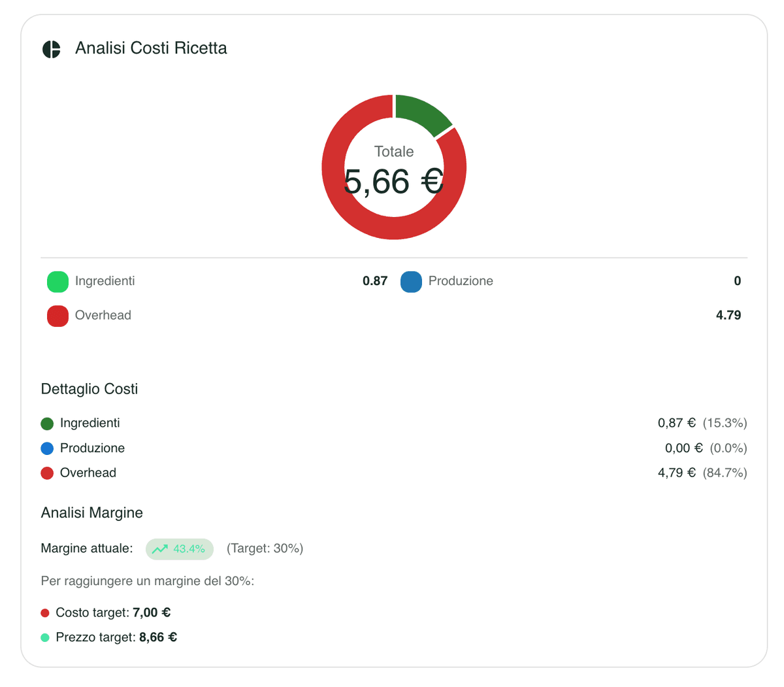Toggle the Overhead series in the legend
The width and height of the screenshot is (784, 687).
[103, 315]
